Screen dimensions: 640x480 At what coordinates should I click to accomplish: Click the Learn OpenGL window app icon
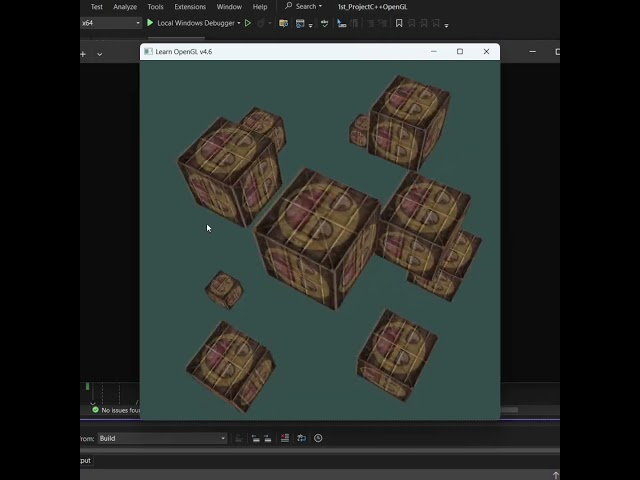(x=149, y=51)
